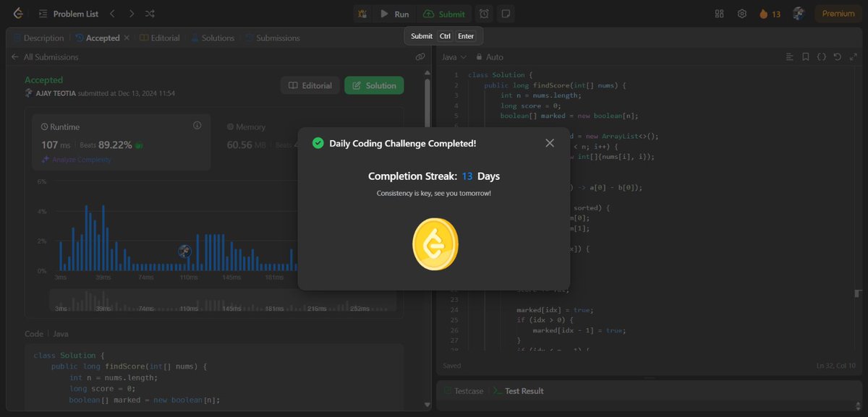This screenshot has height=417, width=868.
Task: Click the Premium button
Action: (838, 14)
